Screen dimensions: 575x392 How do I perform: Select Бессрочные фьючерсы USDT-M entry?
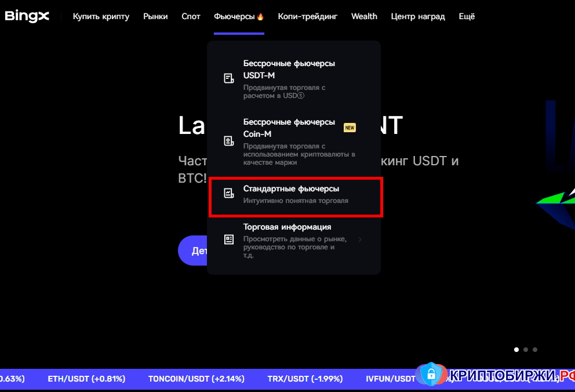point(294,79)
